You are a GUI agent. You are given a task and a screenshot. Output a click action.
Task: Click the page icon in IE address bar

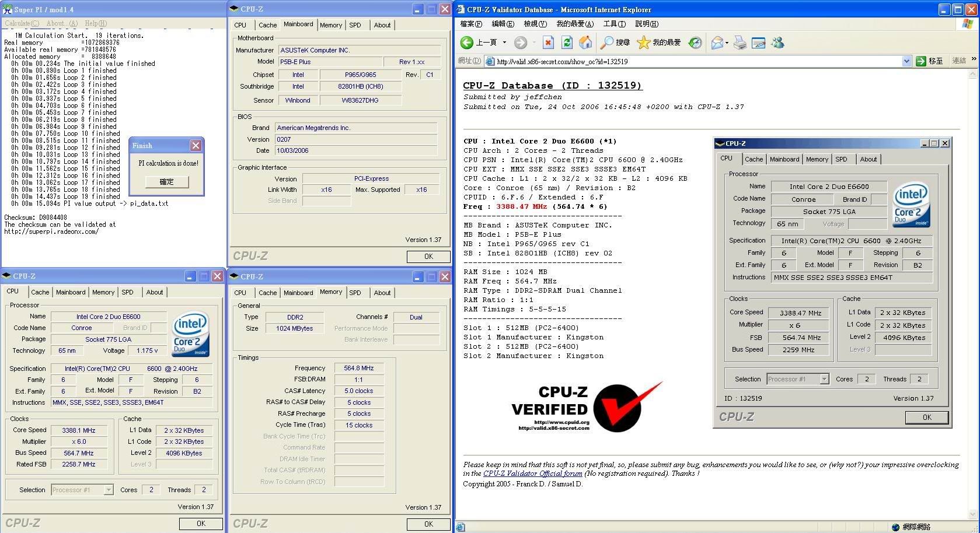coord(489,61)
